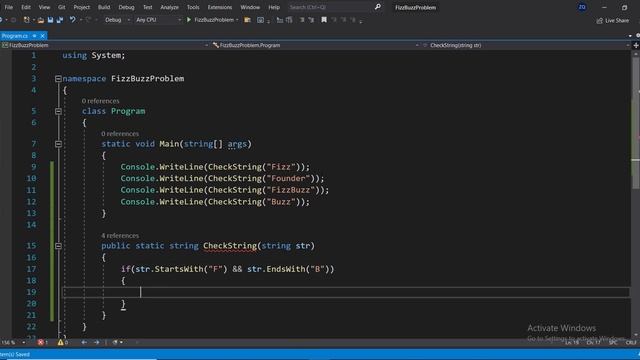This screenshot has height=360, width=640.
Task: Click "0 references" above Main method
Action: 120,133
